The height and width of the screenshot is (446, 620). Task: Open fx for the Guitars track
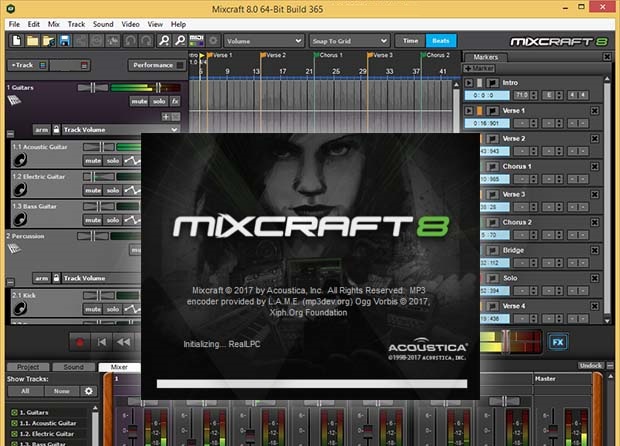click(175, 102)
